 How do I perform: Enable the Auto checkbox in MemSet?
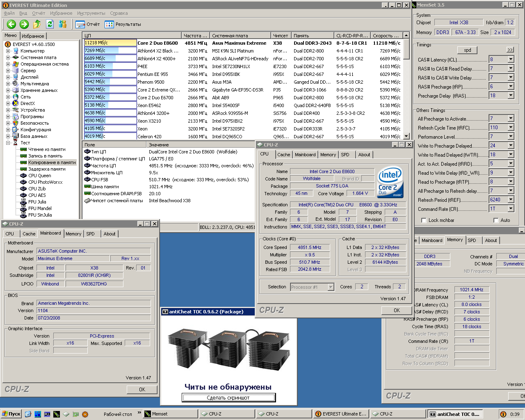(x=496, y=220)
